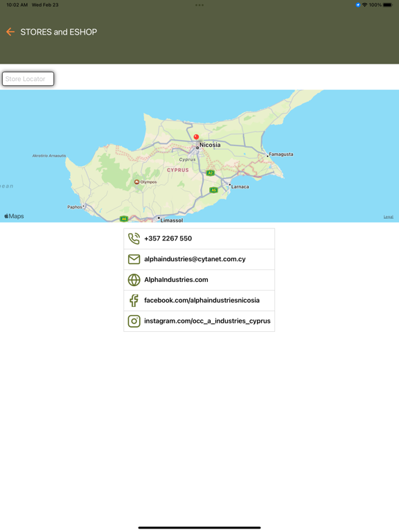
Task: Tap the phone call icon
Action: (134, 238)
